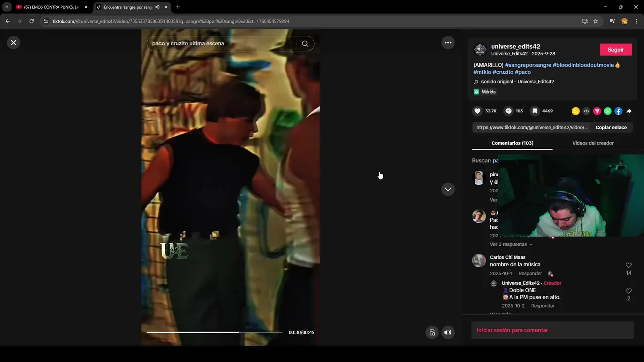
Task: Open comments via speech bubble icon
Action: pyautogui.click(x=508, y=111)
